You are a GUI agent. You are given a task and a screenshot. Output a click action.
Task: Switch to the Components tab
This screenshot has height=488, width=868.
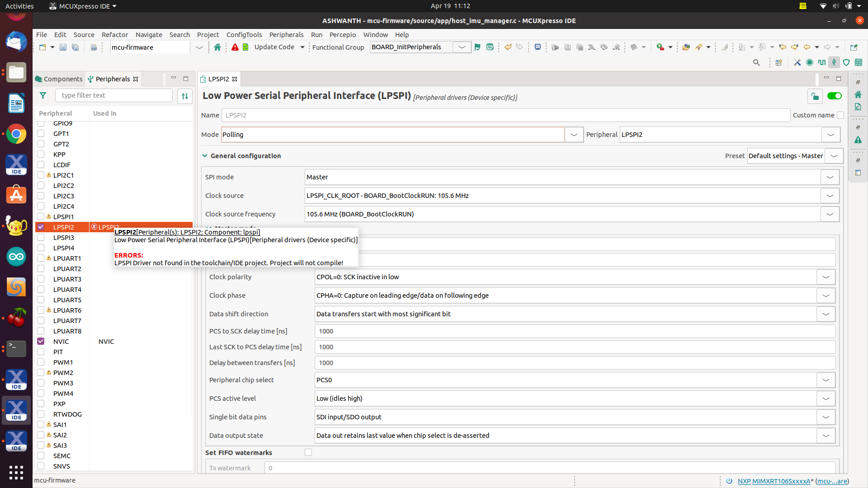pos(63,79)
